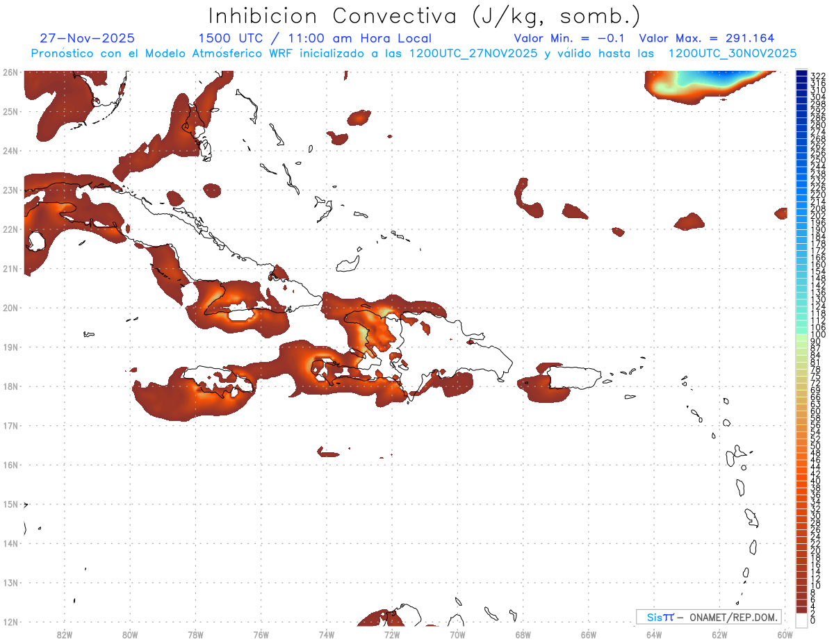Click the 17N latitude label
The image size is (834, 644).
(x=10, y=426)
